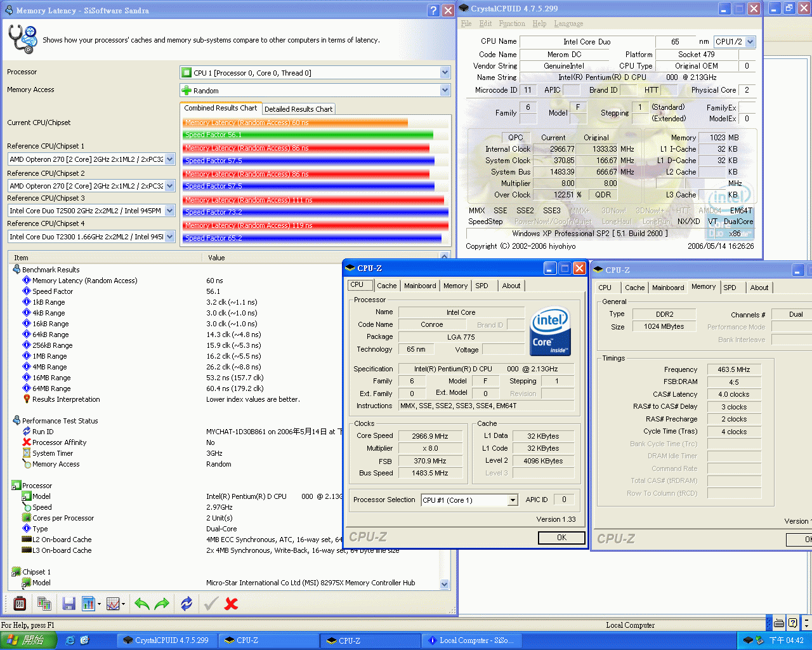Click Processor Affinity red X icon
The height and width of the screenshot is (650, 812).
[27, 442]
